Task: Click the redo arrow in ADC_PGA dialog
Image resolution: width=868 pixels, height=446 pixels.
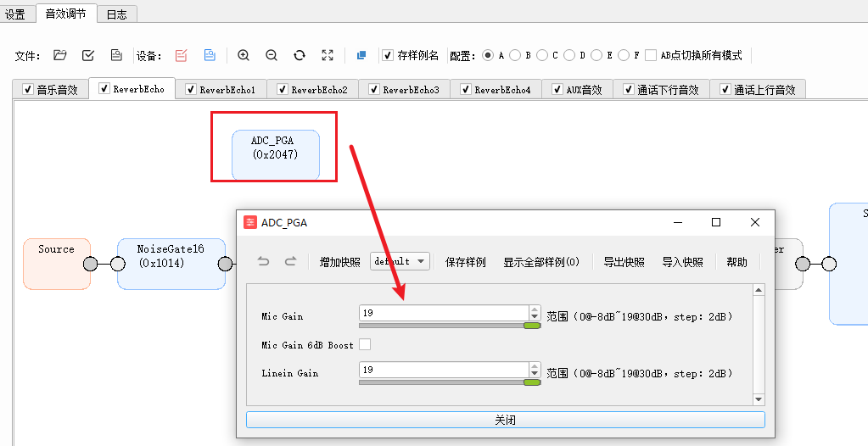Action: point(291,262)
